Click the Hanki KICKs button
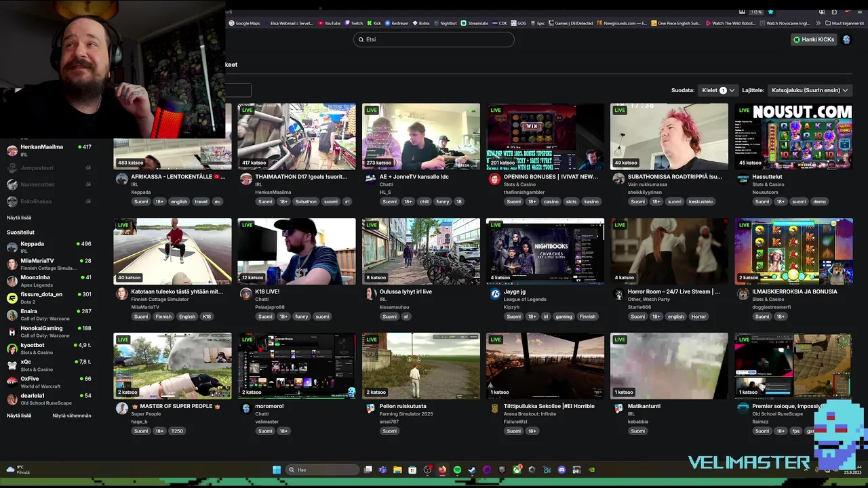 (814, 39)
